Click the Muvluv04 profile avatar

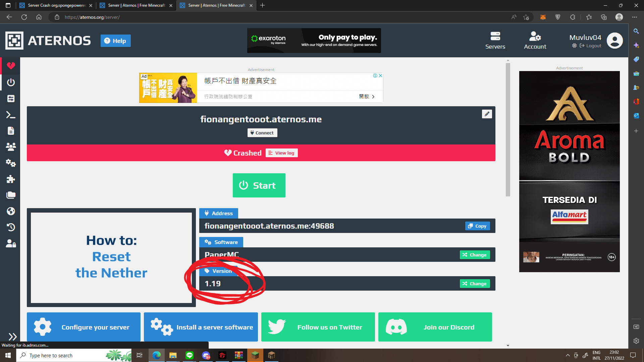[x=614, y=41]
